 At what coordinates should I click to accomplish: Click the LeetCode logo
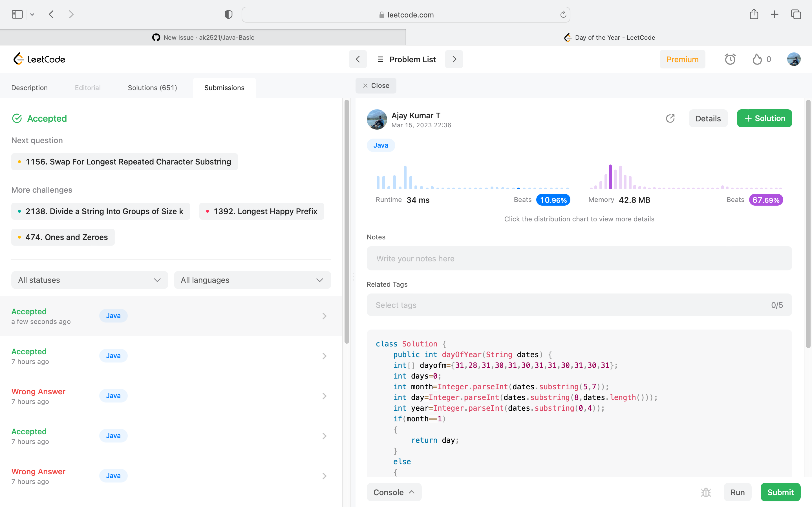[39, 59]
